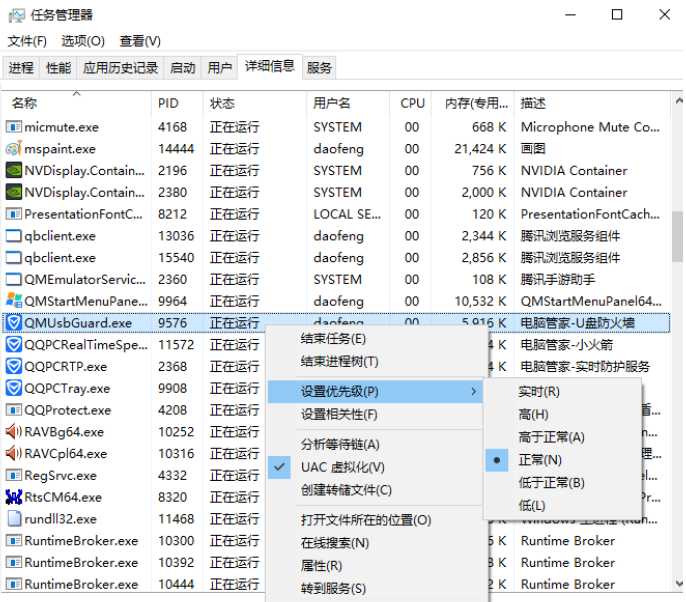686x602 pixels.
Task: Sort by the 状态 column header
Action: [x=255, y=103]
